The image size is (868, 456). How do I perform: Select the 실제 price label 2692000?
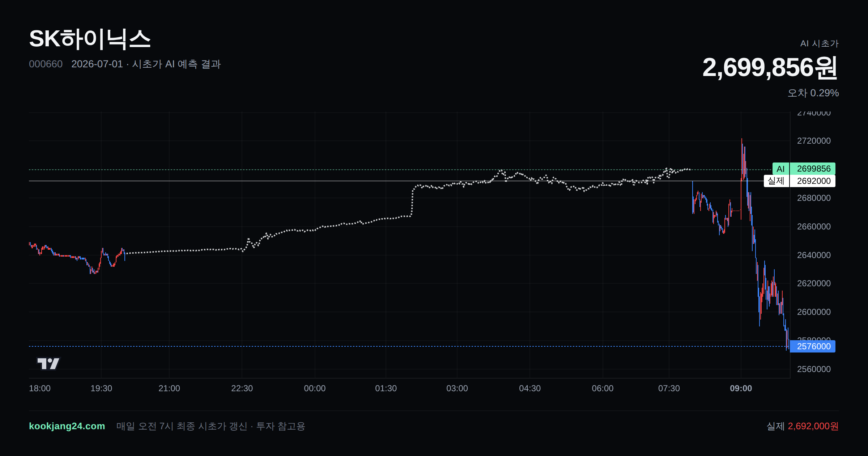click(x=812, y=181)
